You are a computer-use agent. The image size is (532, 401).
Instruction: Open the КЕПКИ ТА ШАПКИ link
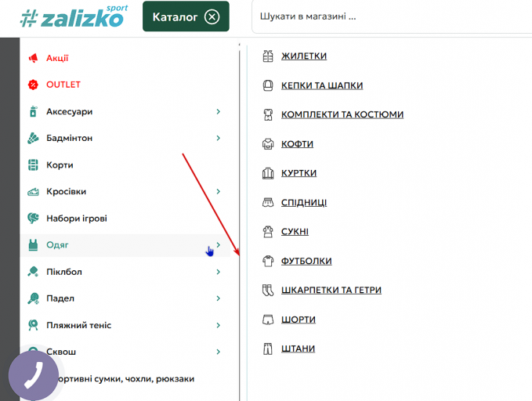pos(322,85)
